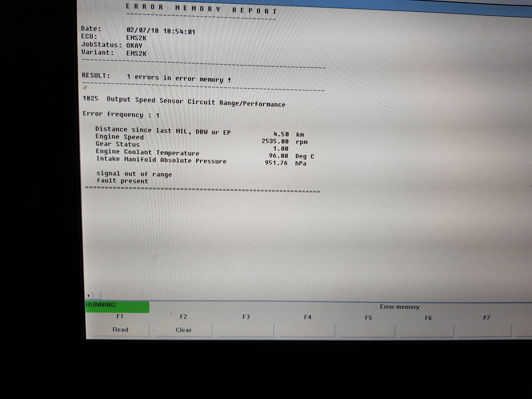Click the 'signal out of range' text
Screen dimensions: 532x399
pos(134,174)
